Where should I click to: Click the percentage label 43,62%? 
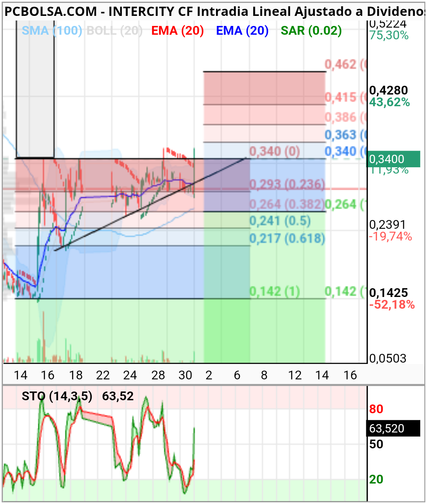[389, 102]
